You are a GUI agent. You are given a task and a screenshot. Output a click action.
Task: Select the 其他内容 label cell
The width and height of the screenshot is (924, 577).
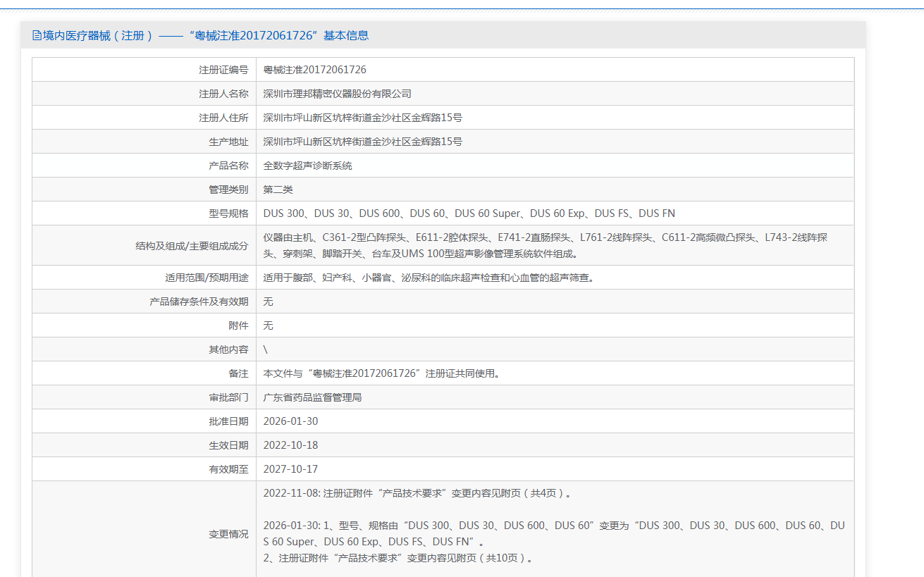(x=144, y=349)
